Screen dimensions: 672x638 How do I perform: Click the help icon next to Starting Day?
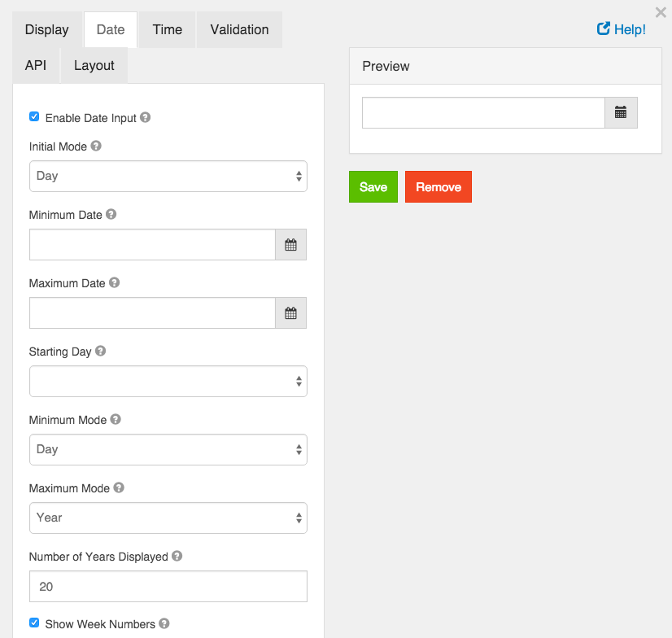click(x=100, y=351)
